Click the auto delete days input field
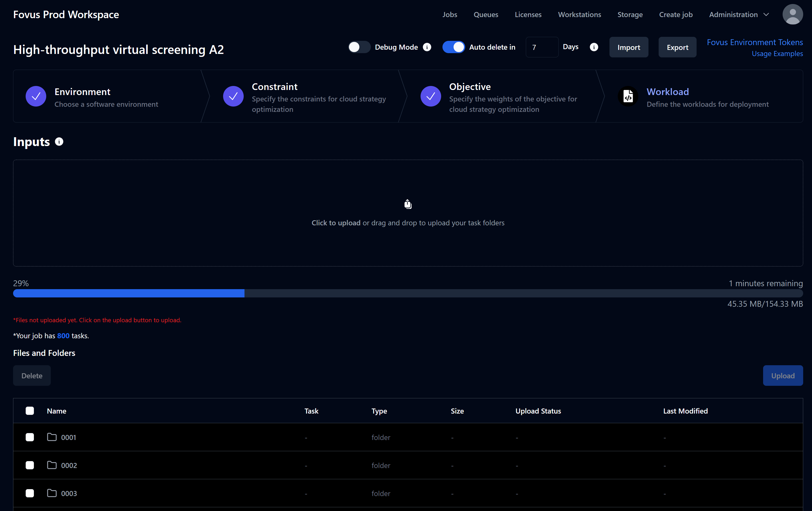This screenshot has width=812, height=511. click(542, 47)
